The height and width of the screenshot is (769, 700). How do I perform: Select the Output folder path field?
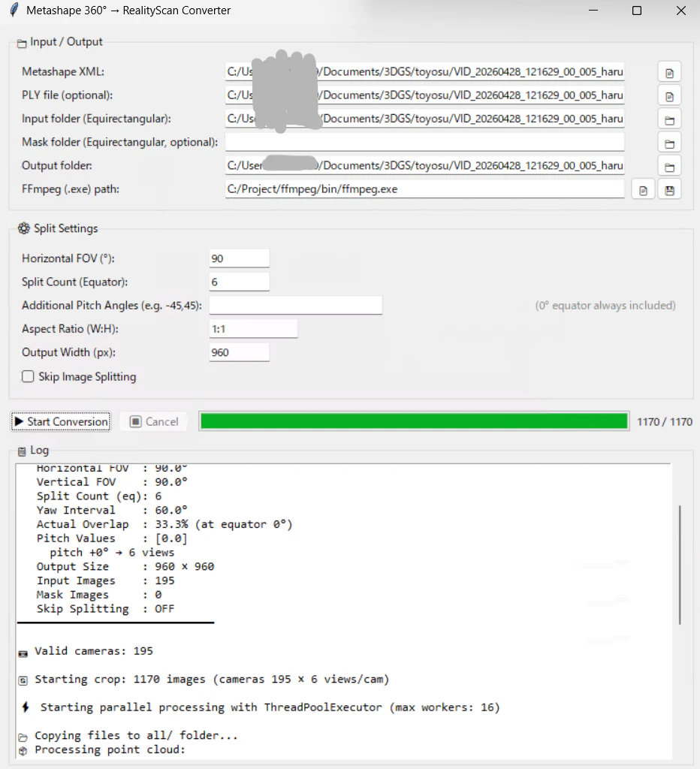[424, 166]
